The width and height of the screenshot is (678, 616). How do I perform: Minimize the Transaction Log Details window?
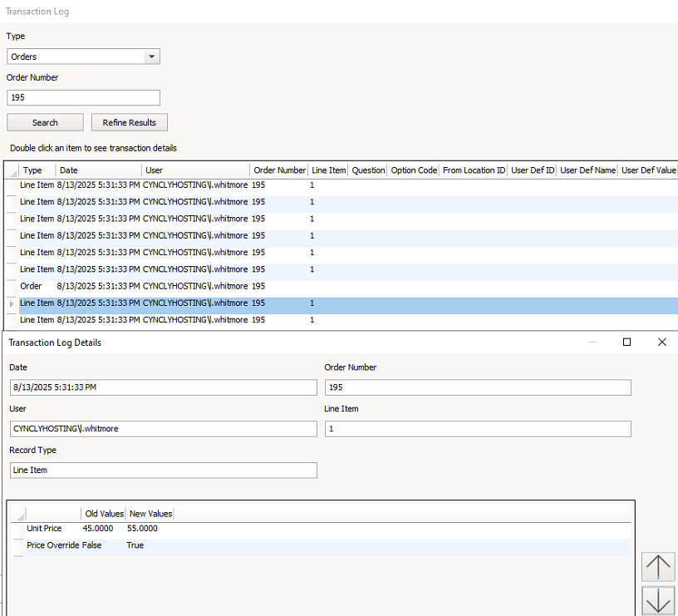pyautogui.click(x=592, y=342)
